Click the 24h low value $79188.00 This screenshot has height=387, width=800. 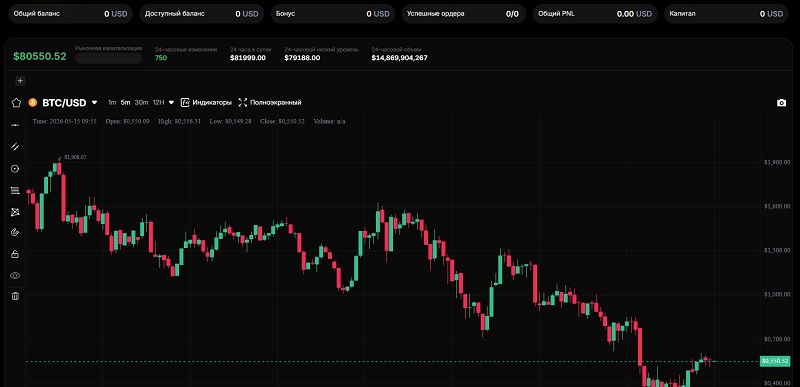pyautogui.click(x=303, y=58)
